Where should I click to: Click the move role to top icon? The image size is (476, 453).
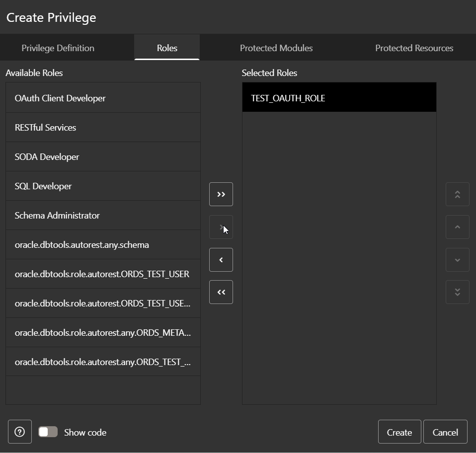(x=457, y=194)
